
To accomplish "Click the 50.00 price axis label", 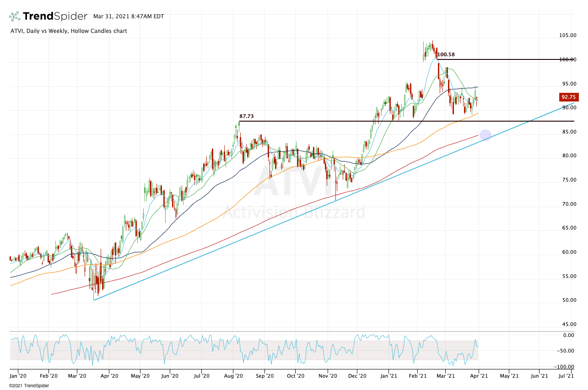I will pyautogui.click(x=570, y=300).
